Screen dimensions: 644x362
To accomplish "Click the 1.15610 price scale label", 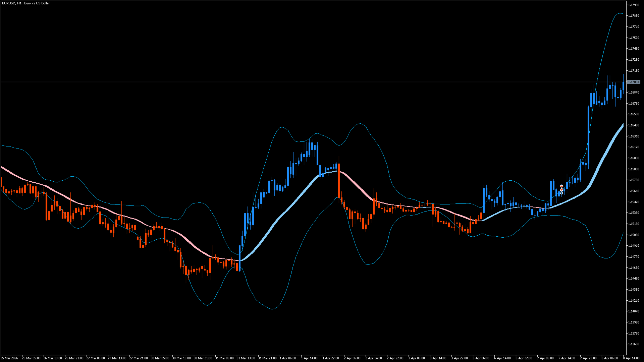I will [633, 191].
